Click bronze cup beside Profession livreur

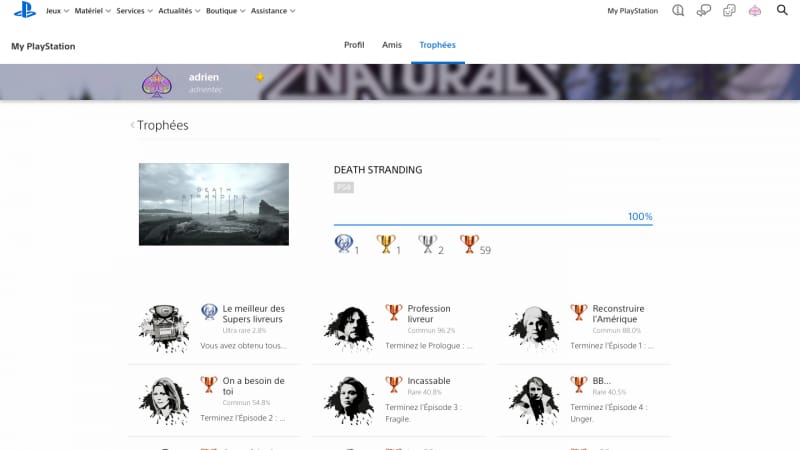(x=394, y=312)
